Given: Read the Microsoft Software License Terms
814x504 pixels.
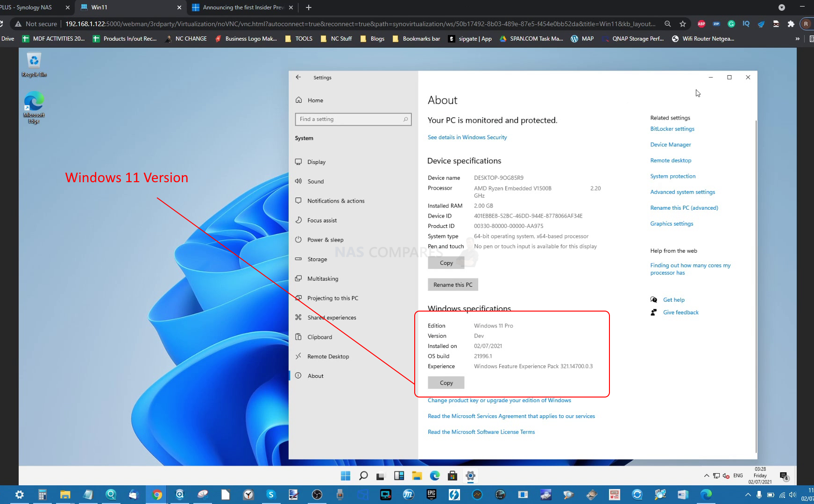Looking at the screenshot, I should coord(481,432).
